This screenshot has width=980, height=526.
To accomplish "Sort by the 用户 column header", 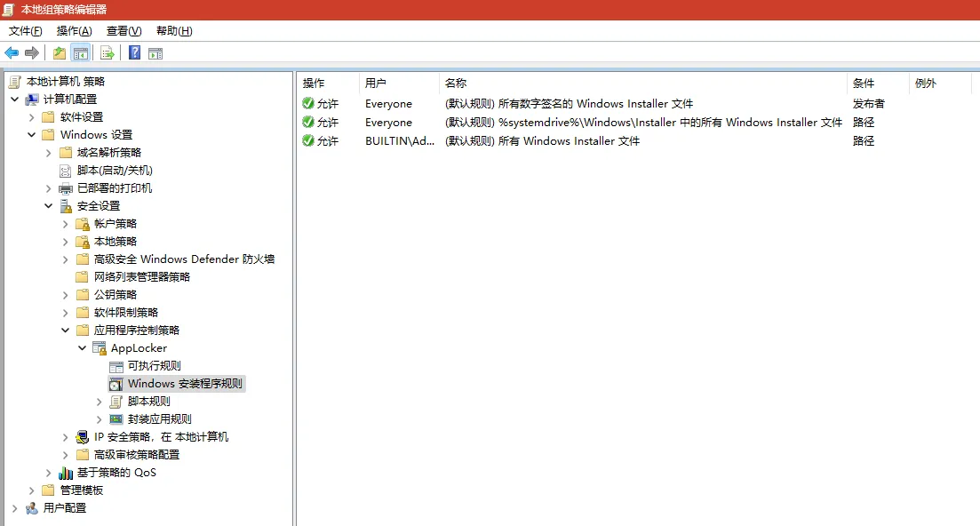I will (x=400, y=84).
